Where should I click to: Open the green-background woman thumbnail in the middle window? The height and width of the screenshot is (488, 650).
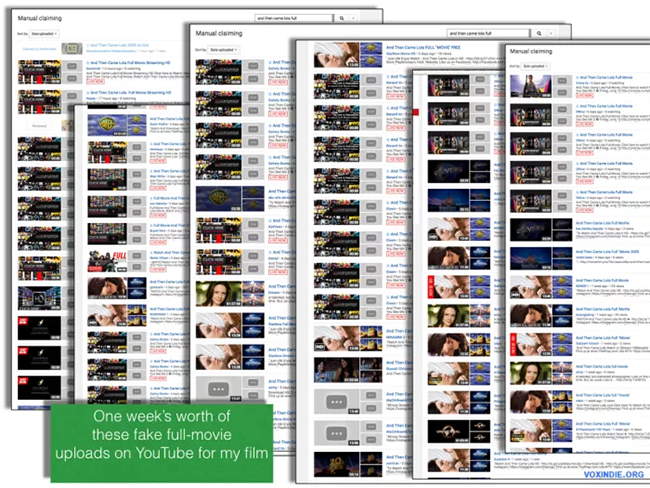[x=218, y=294]
